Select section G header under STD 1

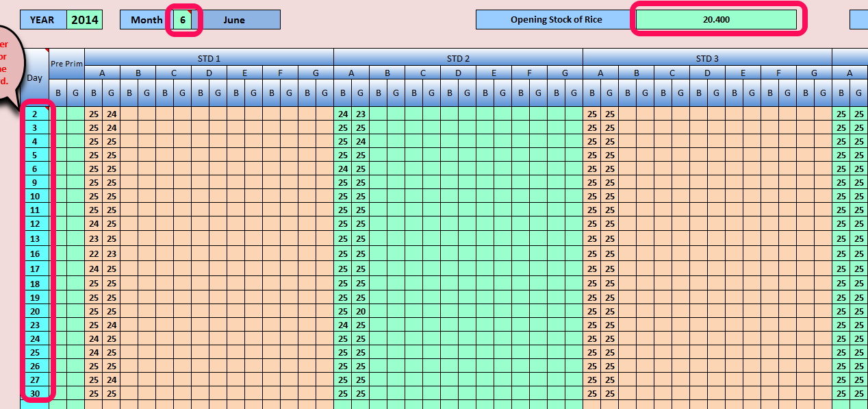pos(316,73)
